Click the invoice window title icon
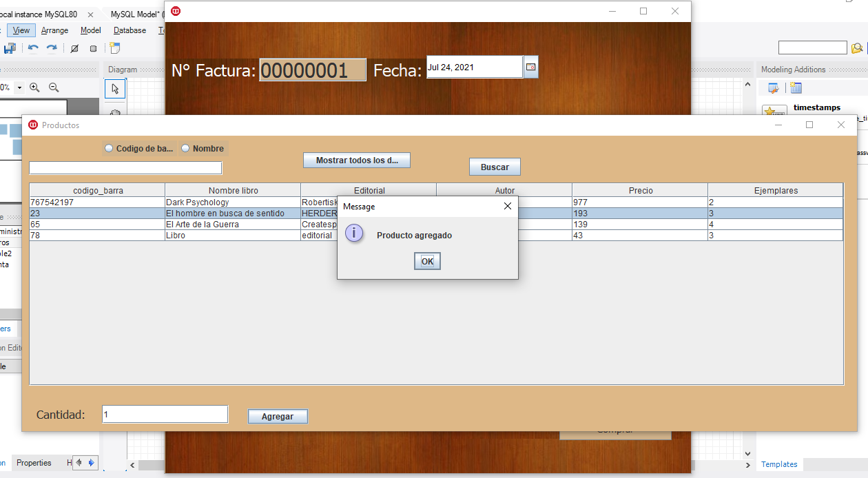 point(176,11)
